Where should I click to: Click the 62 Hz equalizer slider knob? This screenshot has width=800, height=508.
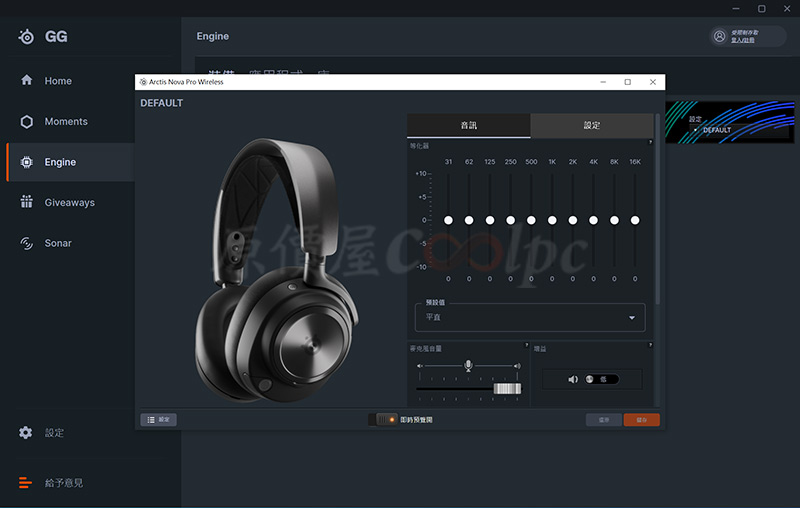pyautogui.click(x=469, y=220)
